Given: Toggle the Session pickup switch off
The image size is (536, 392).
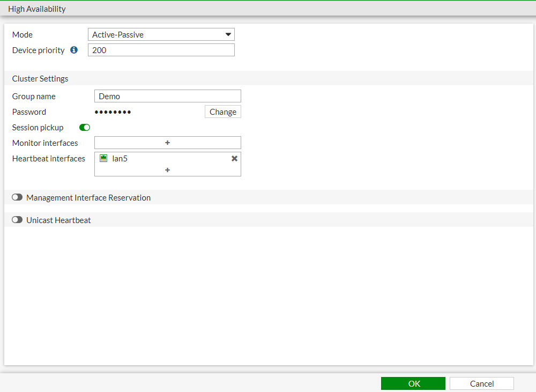Looking at the screenshot, I should pyautogui.click(x=85, y=128).
